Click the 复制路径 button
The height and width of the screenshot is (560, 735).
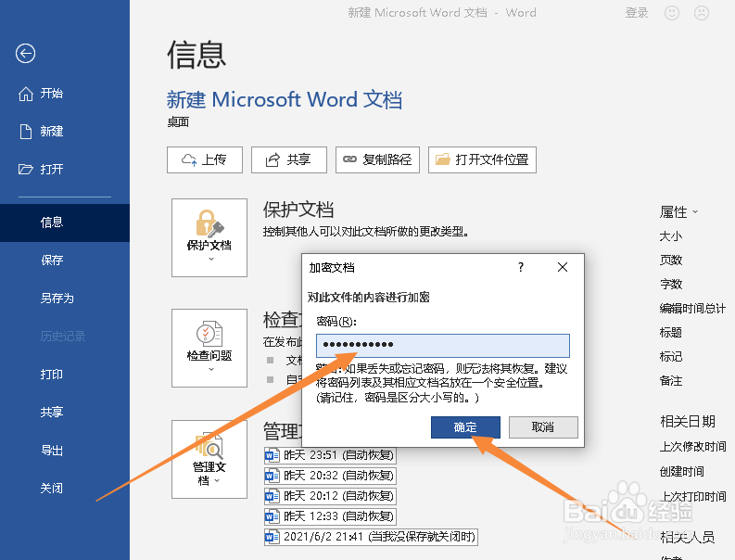378,159
